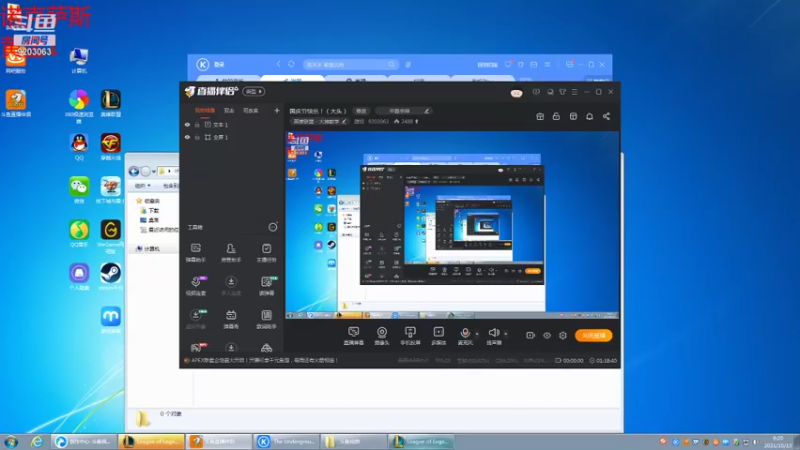Open the silhouette-icon tool in the toolbox's first row

coord(231,253)
